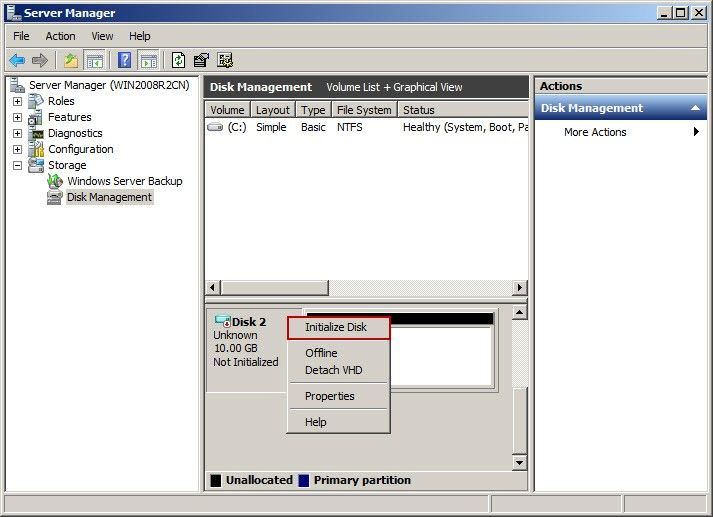Click More Actions in Actions pane
Image resolution: width=713 pixels, height=517 pixels.
point(595,132)
